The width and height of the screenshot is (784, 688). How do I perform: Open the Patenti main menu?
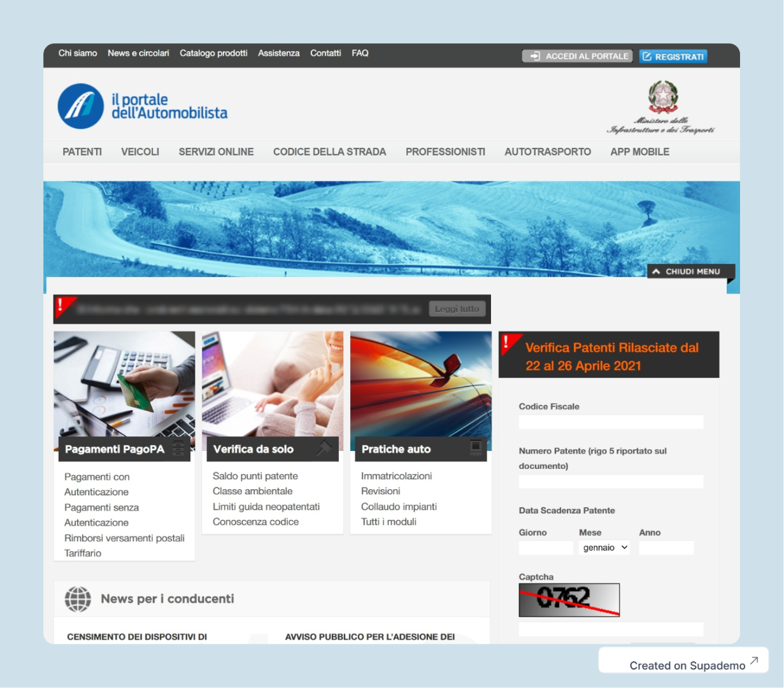[82, 152]
